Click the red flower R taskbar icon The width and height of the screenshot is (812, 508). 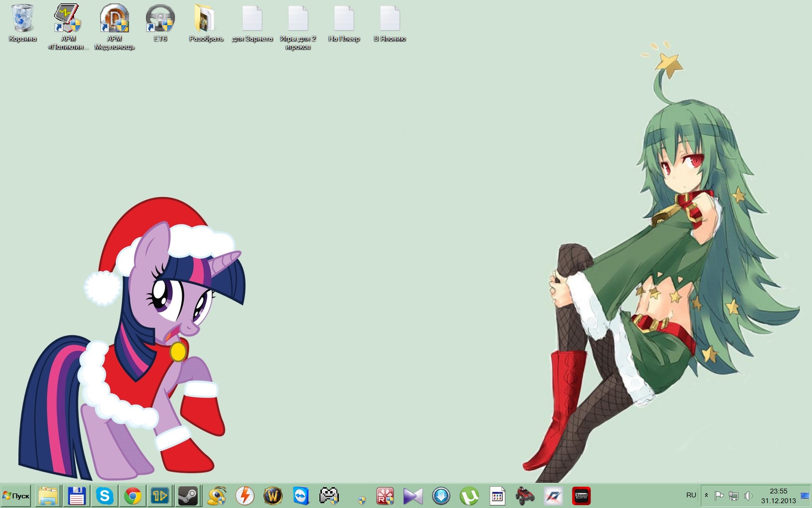click(385, 496)
